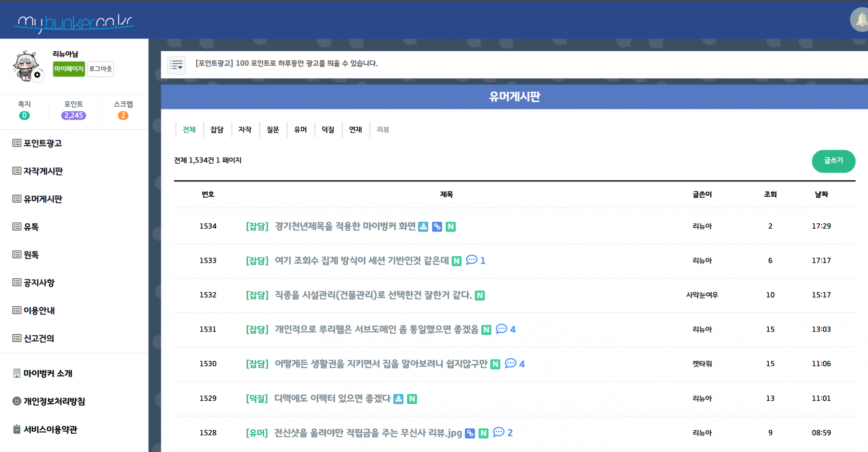This screenshot has width=868, height=452.
Task: Click the 로그아웃 button
Action: 100,69
